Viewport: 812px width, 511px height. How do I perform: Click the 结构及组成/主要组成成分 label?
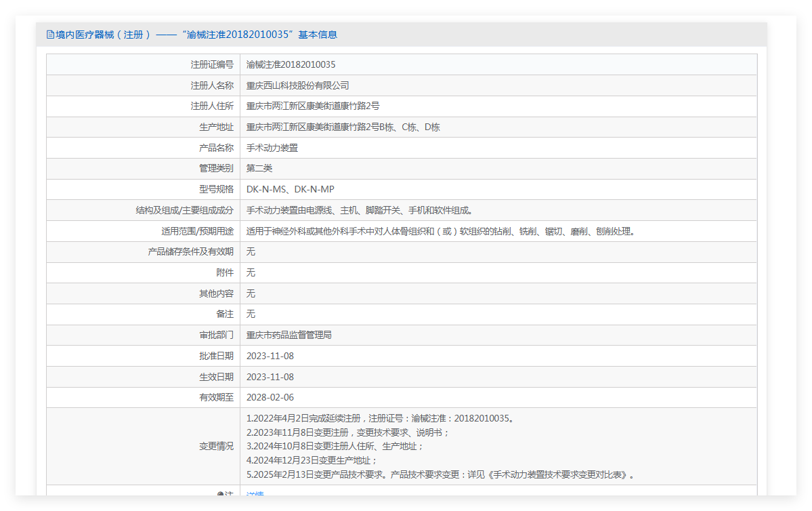[x=185, y=210]
